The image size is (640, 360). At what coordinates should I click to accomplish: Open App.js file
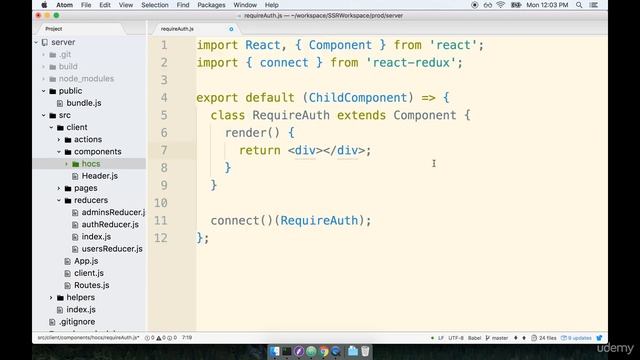[86, 261]
